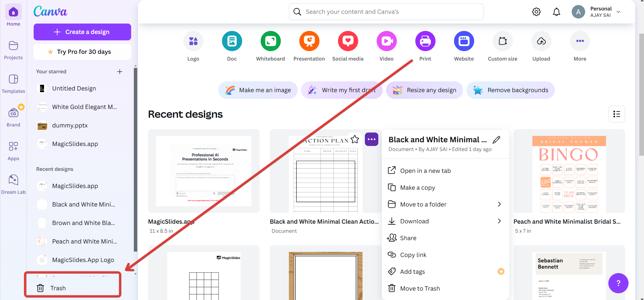Open Sebastian Bennett design thumbnail
Viewport: 644px width, 300px height.
569,272
